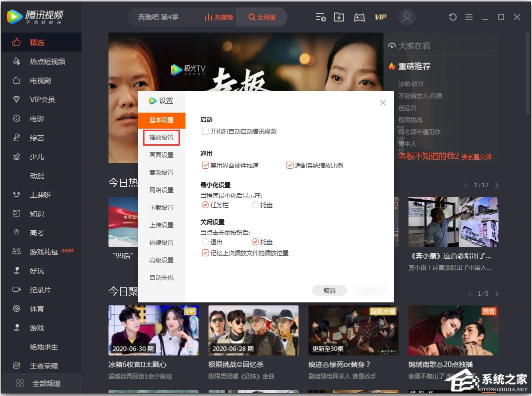Screen dimensions: 532x396
Task: Select the 退出 radio button under 关闭设置
Action: coord(205,242)
